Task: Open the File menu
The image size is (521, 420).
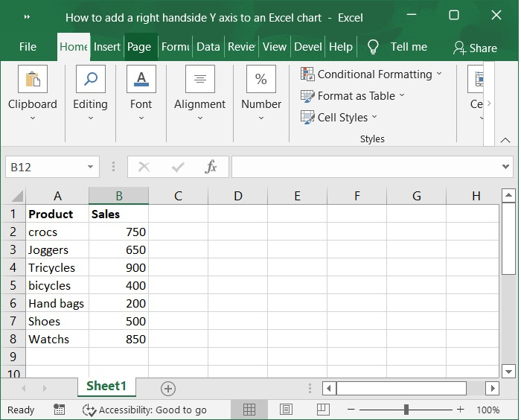Action: coord(28,47)
